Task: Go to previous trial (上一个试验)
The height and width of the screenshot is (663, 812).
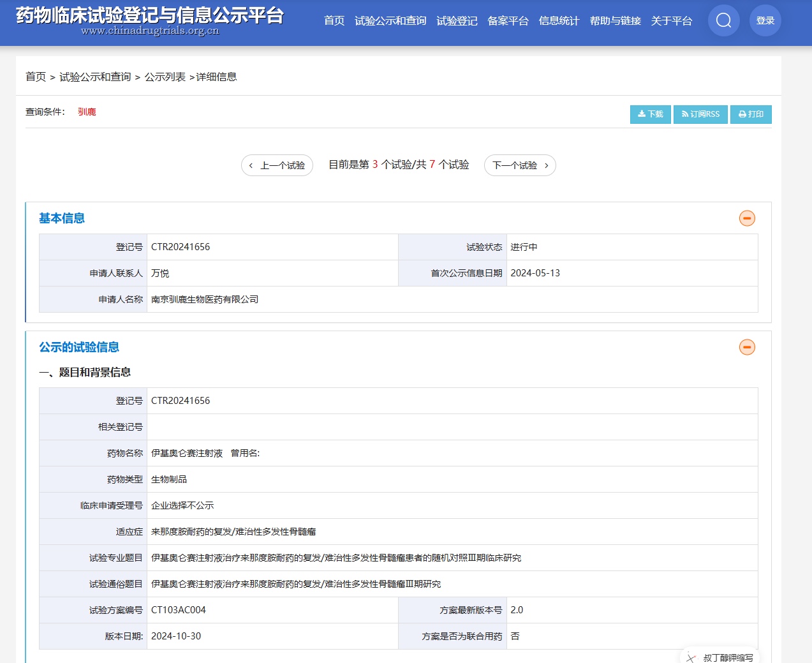Action: tap(277, 165)
